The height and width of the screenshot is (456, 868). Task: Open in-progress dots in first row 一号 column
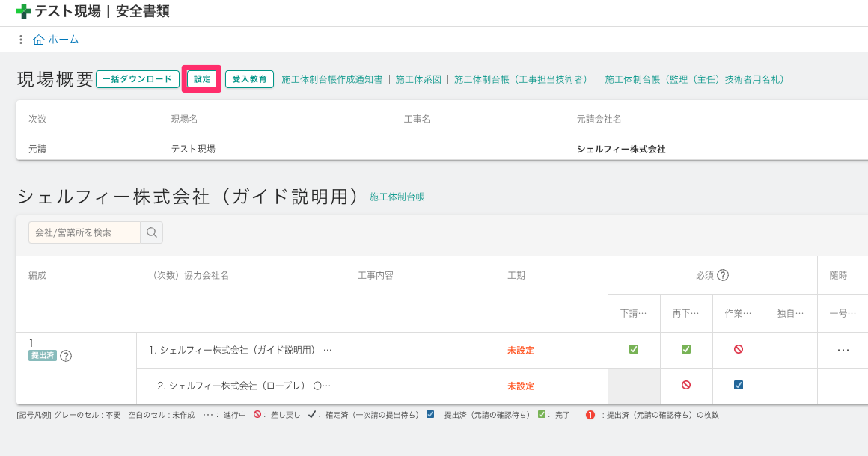843,349
